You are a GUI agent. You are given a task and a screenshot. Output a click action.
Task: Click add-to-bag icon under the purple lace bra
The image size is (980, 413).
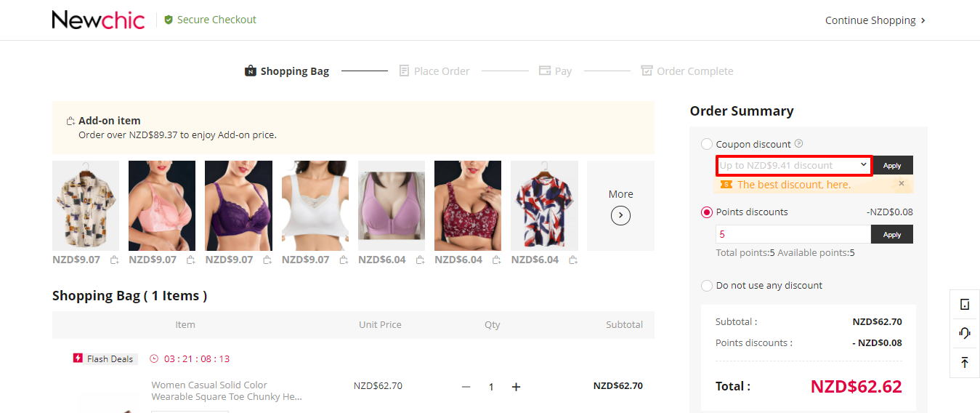(x=267, y=260)
